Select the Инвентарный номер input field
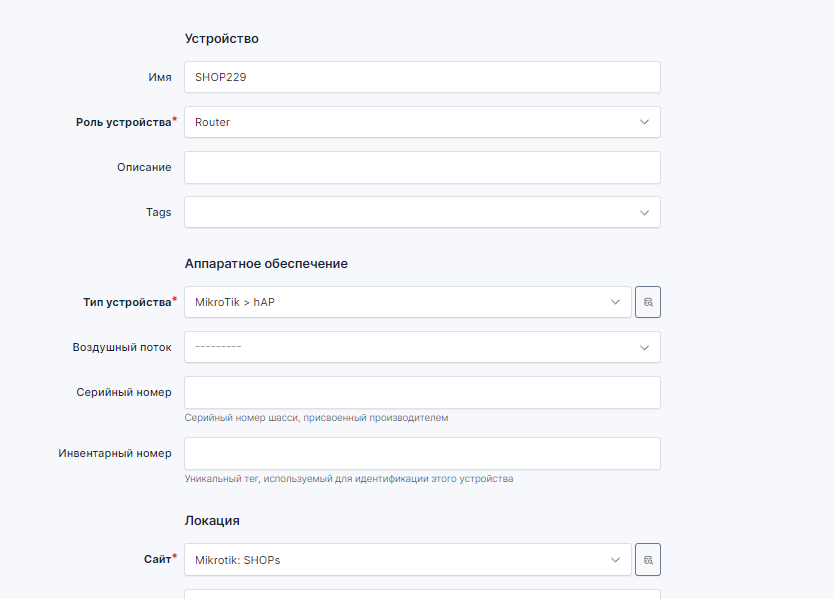Image resolution: width=834 pixels, height=599 pixels. coord(422,453)
